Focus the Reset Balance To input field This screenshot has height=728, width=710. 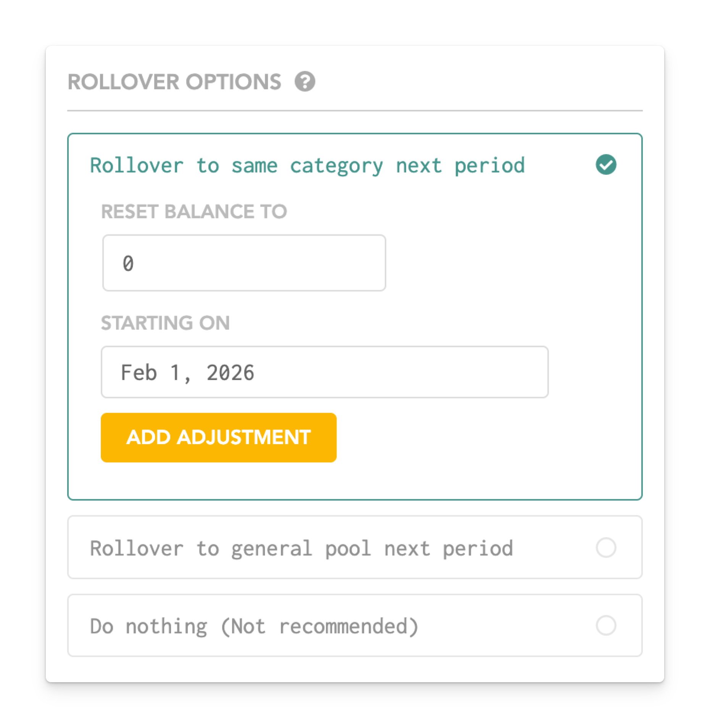(x=244, y=263)
